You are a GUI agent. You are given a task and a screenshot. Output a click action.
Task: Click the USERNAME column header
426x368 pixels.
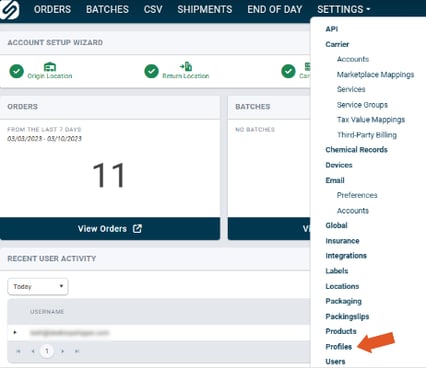pos(47,312)
